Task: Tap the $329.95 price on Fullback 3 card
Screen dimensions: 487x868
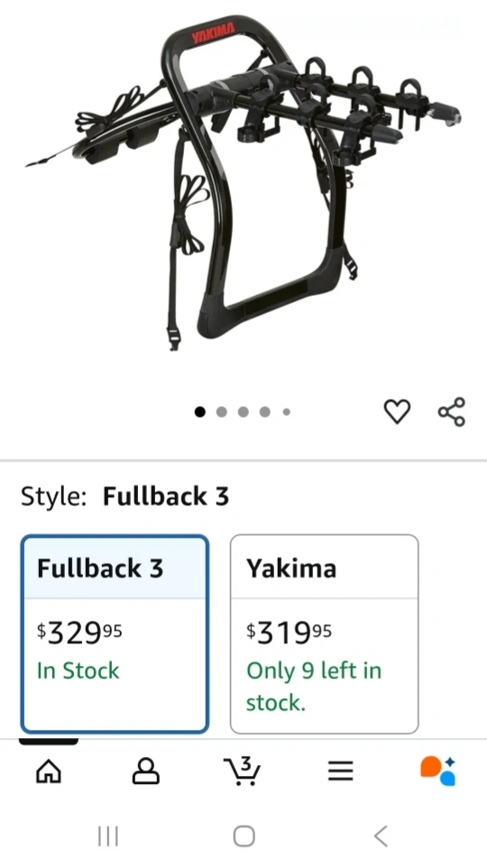Action: pos(79,633)
